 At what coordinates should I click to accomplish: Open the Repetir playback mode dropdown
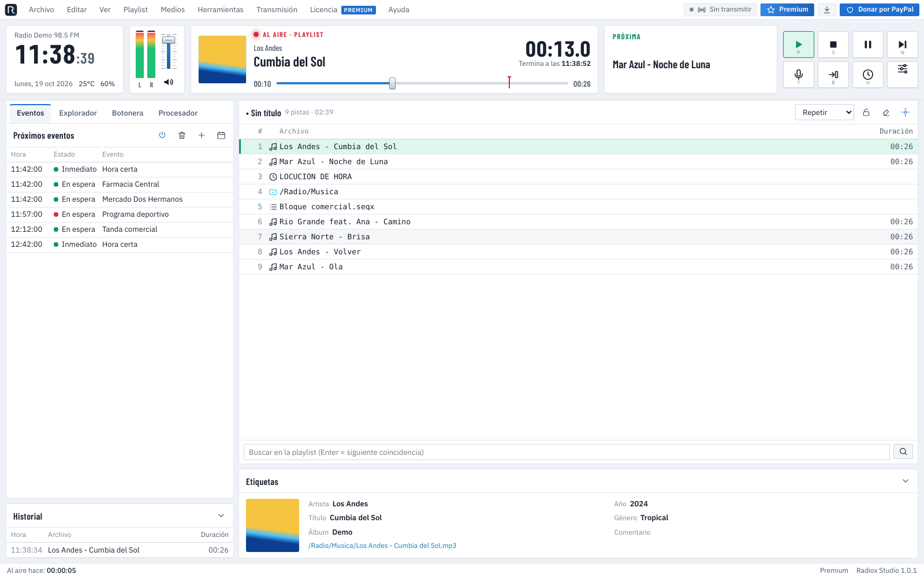(x=825, y=113)
